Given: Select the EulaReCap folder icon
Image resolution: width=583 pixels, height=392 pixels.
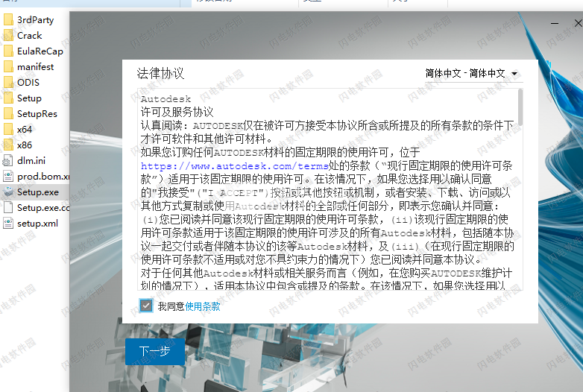Looking at the screenshot, I should click(7, 51).
